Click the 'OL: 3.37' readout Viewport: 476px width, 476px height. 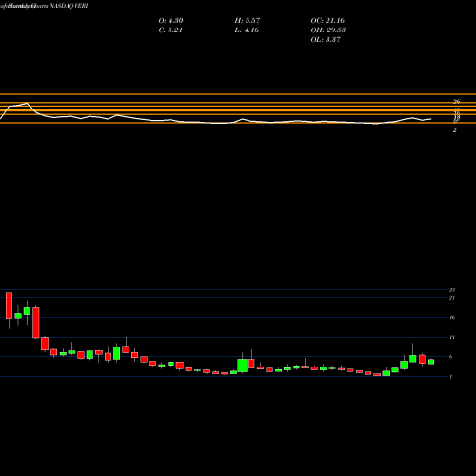(326, 40)
